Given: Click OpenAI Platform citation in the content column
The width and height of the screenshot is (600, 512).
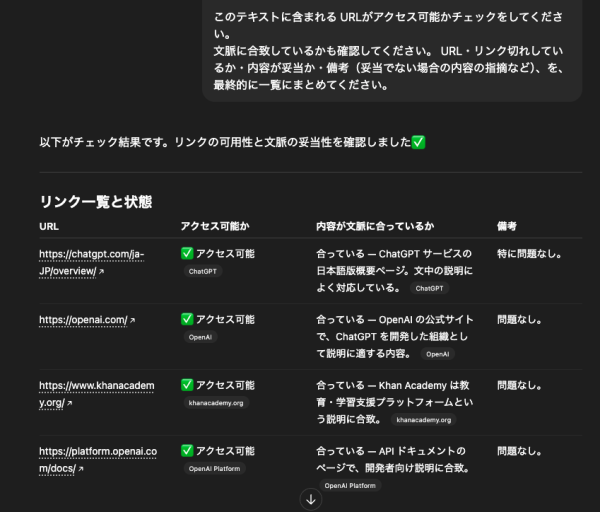Looking at the screenshot, I should (349, 485).
